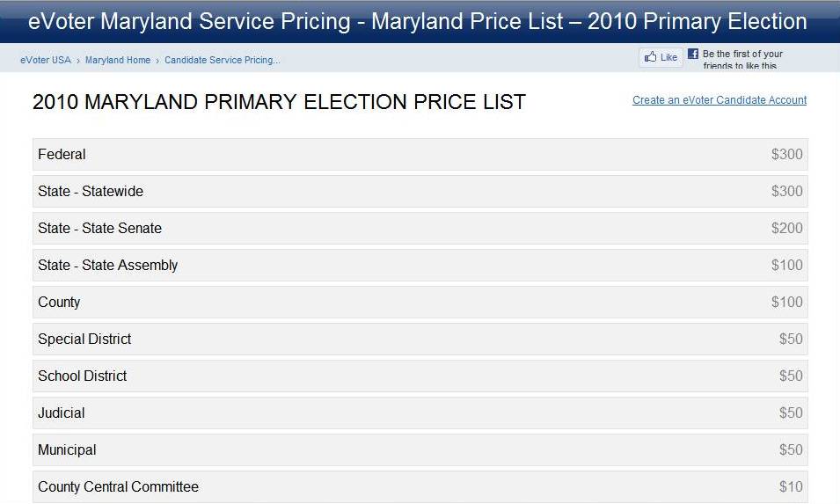This screenshot has width=840, height=504.
Task: Click the $200 State Senate price
Action: click(786, 228)
